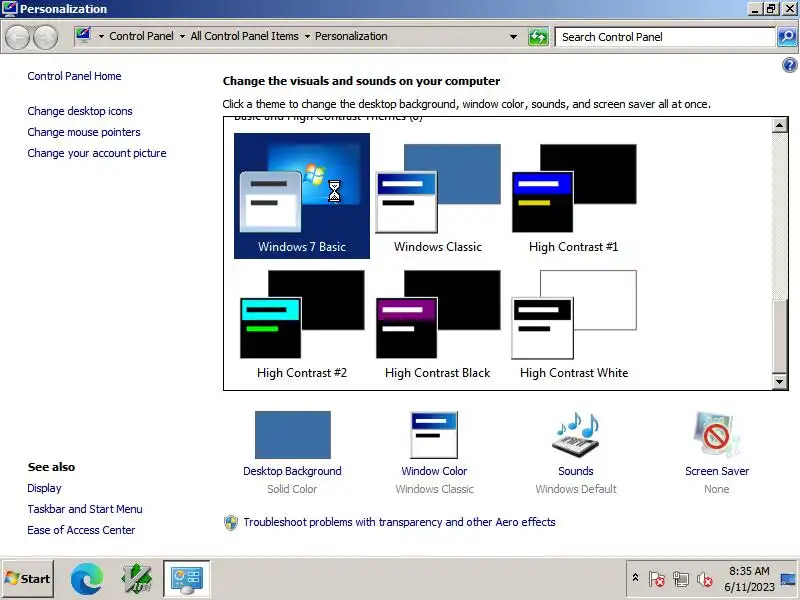Click the Show desktop button

click(788, 579)
